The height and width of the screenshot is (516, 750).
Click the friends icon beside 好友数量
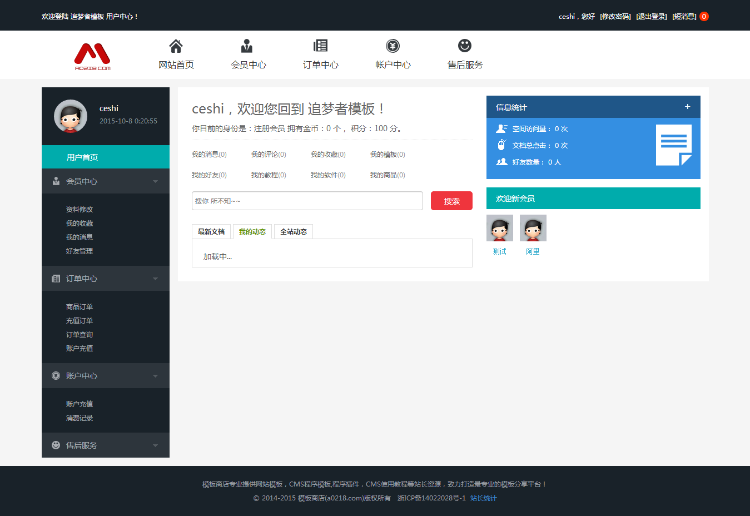point(501,162)
